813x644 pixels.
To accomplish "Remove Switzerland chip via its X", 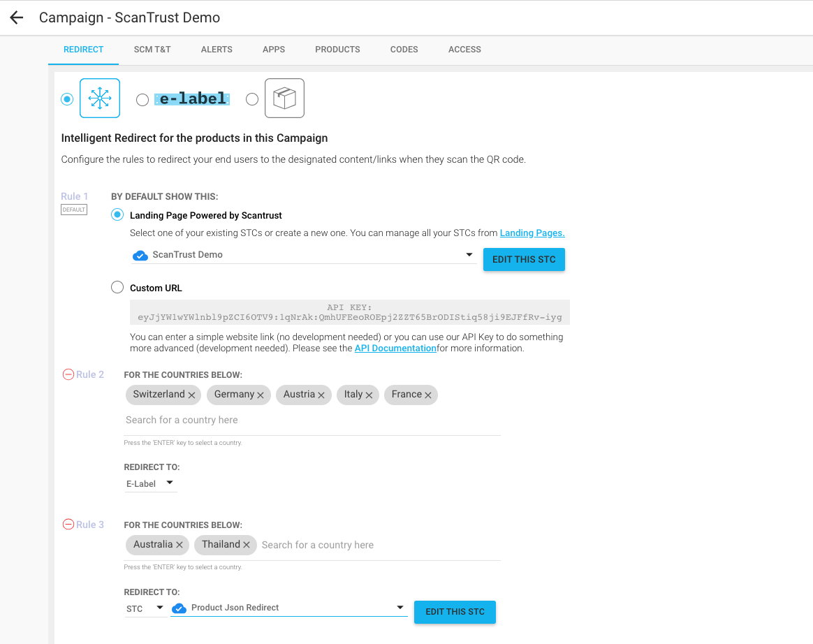I will pyautogui.click(x=191, y=395).
